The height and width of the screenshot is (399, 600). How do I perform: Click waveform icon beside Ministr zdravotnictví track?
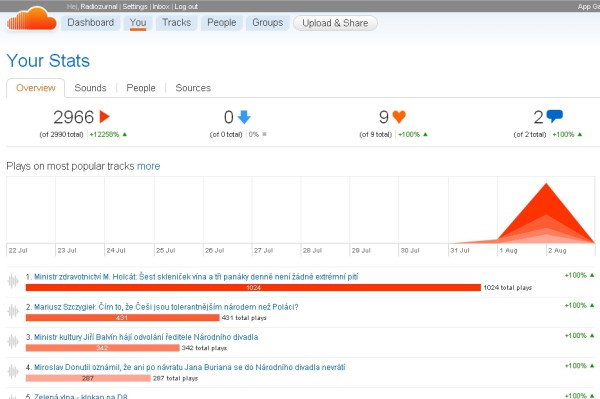click(13, 281)
